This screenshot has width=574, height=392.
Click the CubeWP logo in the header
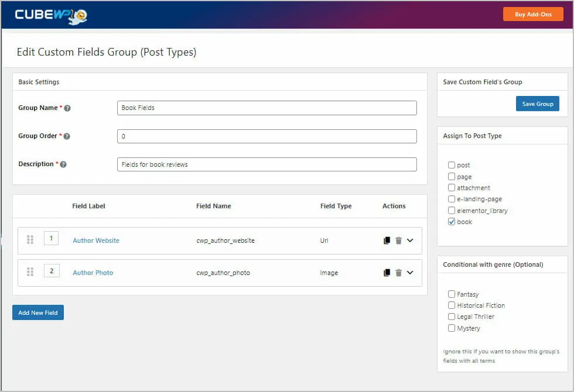(50, 14)
